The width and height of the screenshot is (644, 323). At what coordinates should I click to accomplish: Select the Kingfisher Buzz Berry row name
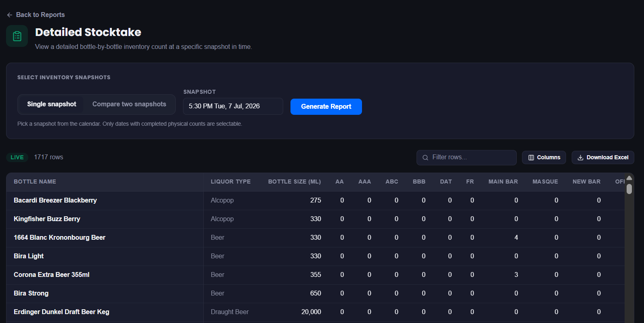click(47, 219)
